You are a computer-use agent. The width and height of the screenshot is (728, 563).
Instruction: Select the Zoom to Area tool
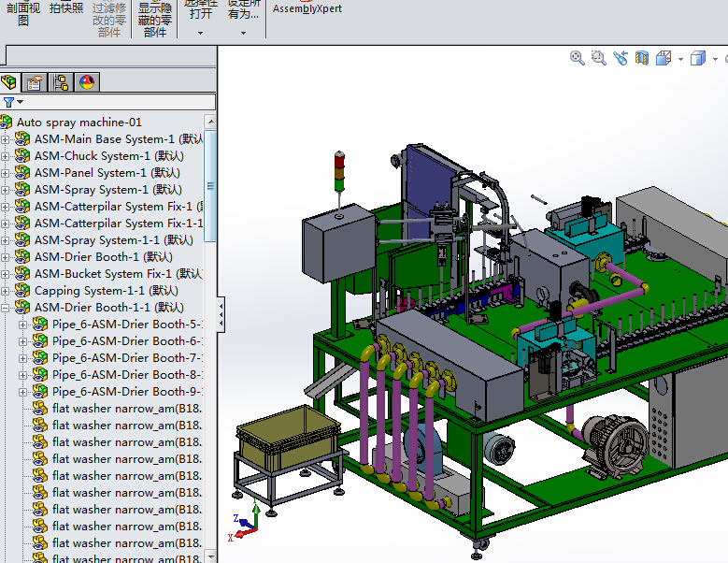click(598, 58)
